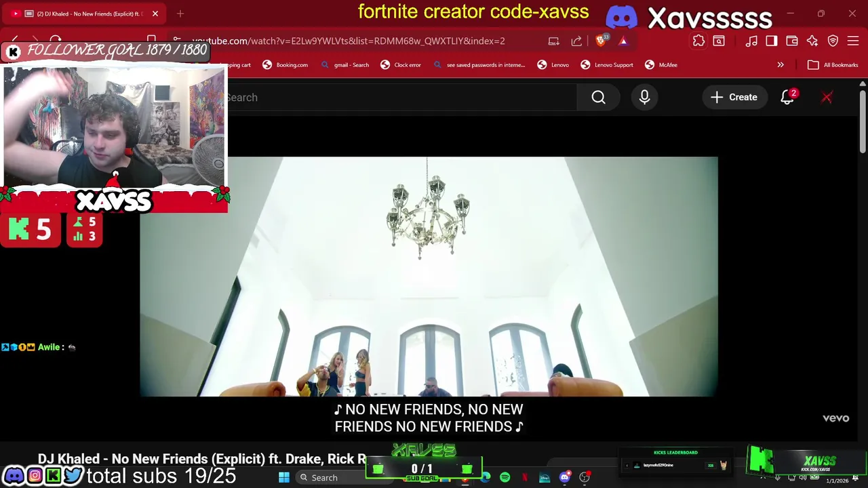Open the media control music-note icon

point(751,41)
